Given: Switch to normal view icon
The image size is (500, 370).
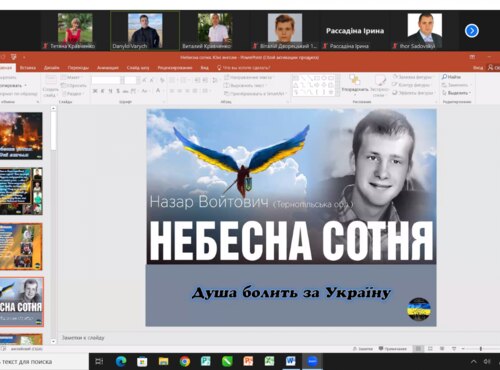Looking at the screenshot, I should tap(418, 349).
